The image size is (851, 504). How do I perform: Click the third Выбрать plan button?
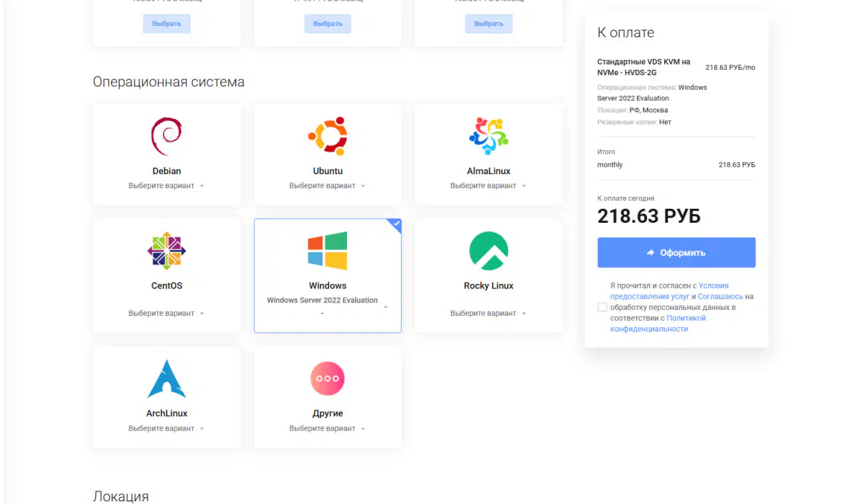point(489,23)
